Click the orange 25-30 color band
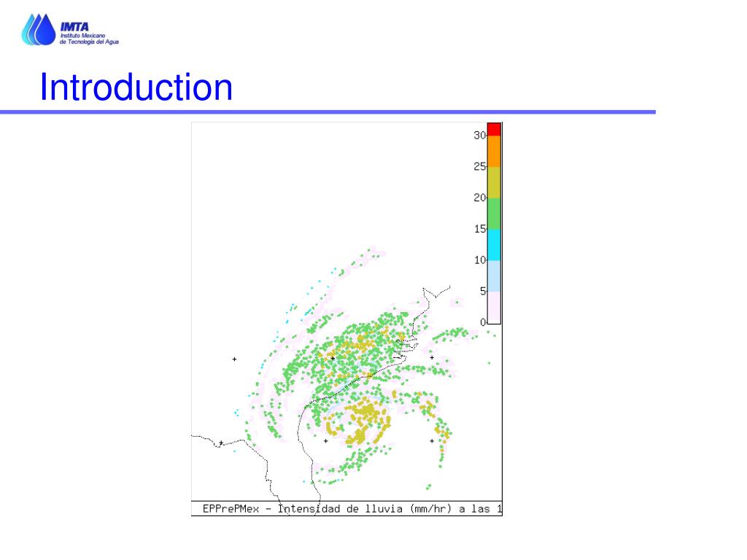Screen dimensions: 747x560 point(494,152)
